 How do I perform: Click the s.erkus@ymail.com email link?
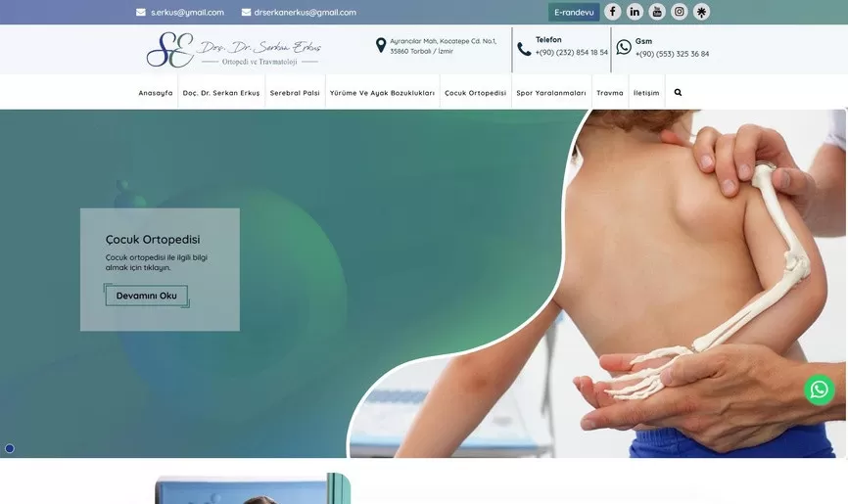pyautogui.click(x=187, y=13)
